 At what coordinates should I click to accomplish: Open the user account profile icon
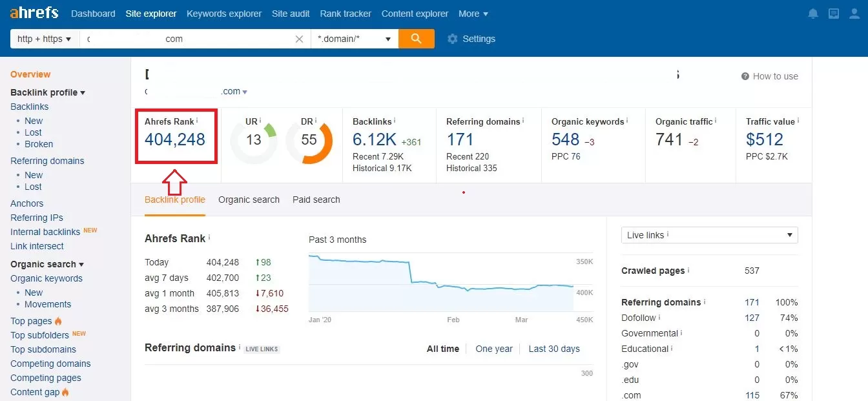(854, 14)
